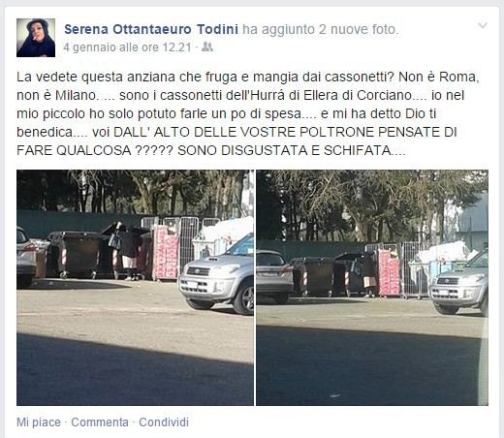Open the right photo of the dumpsters
This screenshot has height=438, width=504.
(x=372, y=288)
